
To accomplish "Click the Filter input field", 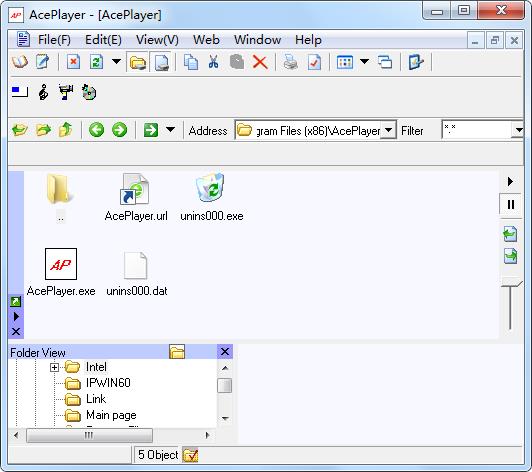I will pos(476,130).
